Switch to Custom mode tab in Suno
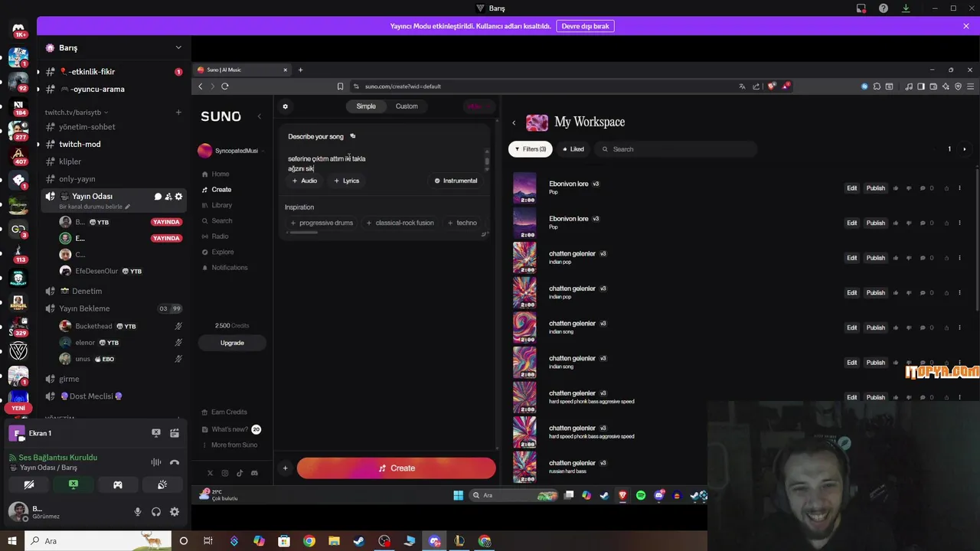Image resolution: width=980 pixels, height=551 pixels. [x=407, y=106]
